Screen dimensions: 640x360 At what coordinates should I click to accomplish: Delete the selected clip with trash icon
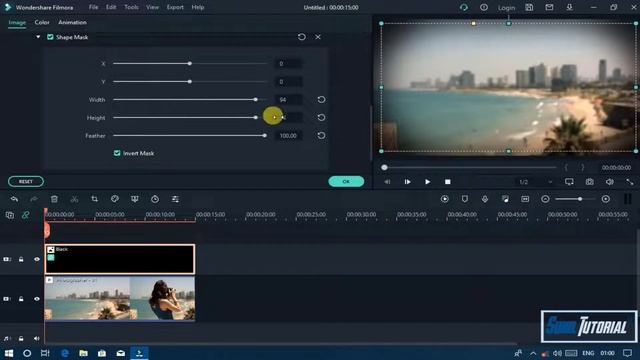click(x=54, y=199)
